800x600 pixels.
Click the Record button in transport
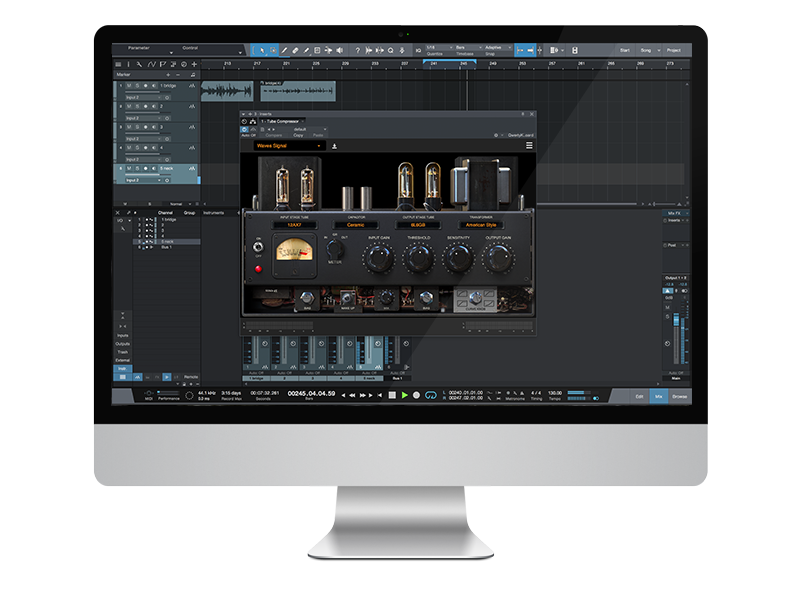[416, 395]
